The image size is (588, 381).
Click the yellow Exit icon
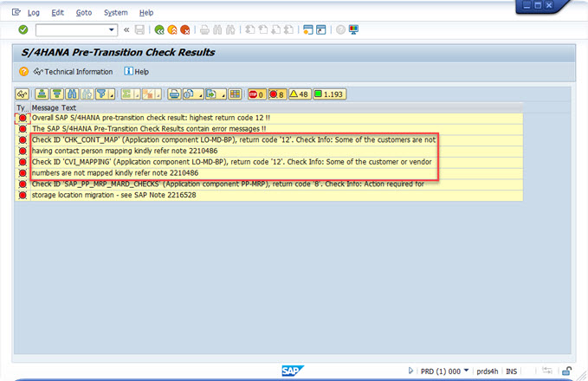(x=172, y=29)
